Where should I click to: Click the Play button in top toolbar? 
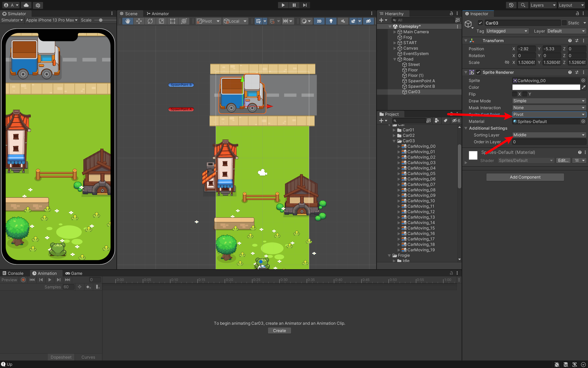click(283, 5)
